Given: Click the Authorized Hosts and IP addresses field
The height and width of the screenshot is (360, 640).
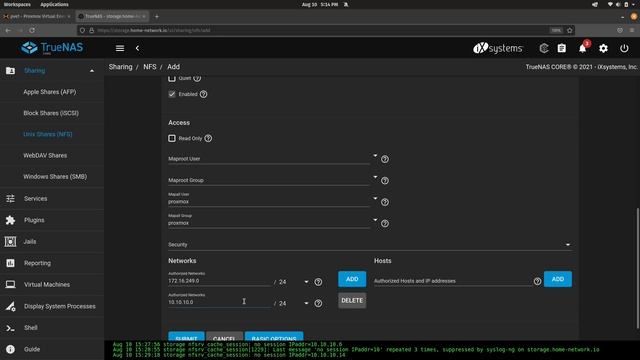Looking at the screenshot, I should click(452, 281).
